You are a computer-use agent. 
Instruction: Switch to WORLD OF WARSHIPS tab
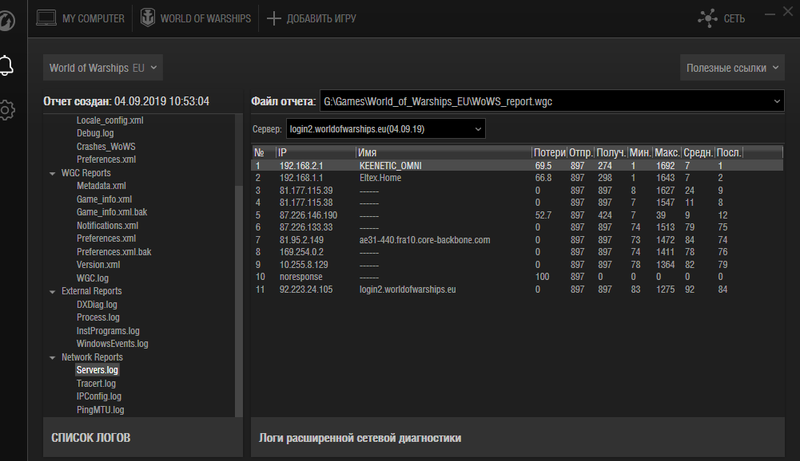195,18
